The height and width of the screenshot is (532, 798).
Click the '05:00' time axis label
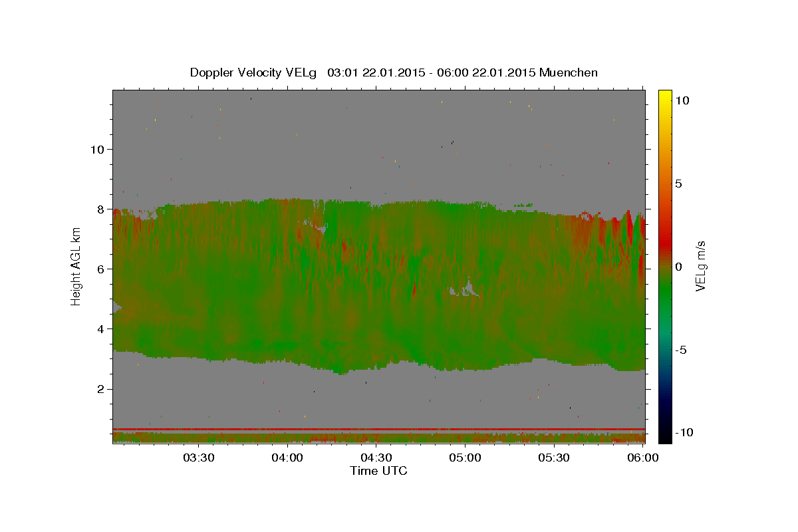tap(465, 458)
